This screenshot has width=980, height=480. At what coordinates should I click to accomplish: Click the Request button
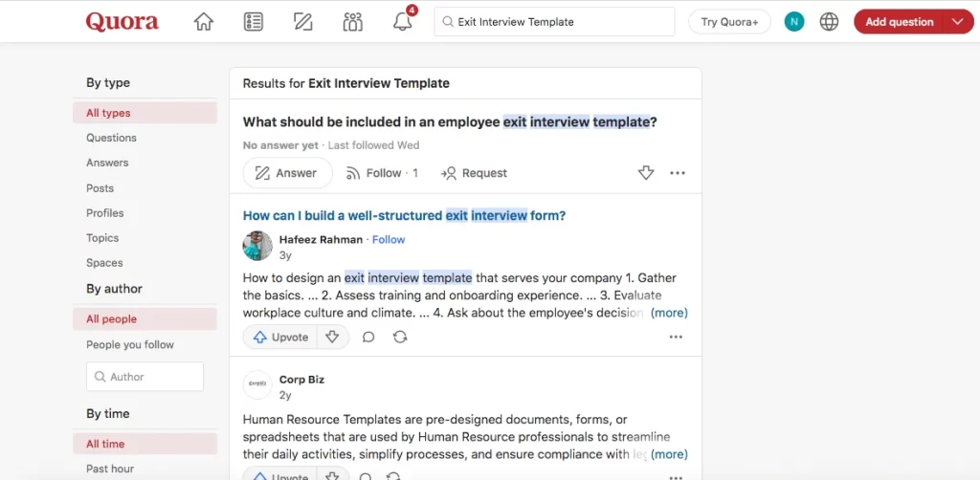point(474,173)
